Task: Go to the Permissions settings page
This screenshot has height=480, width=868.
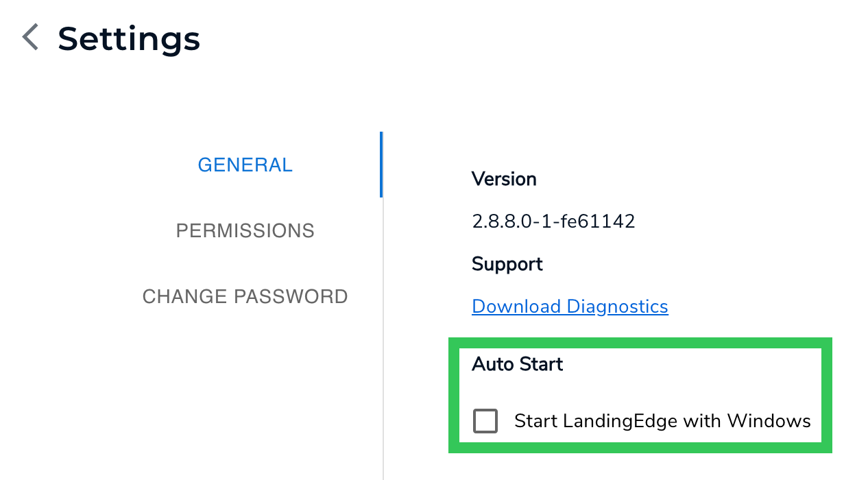Action: coord(245,230)
